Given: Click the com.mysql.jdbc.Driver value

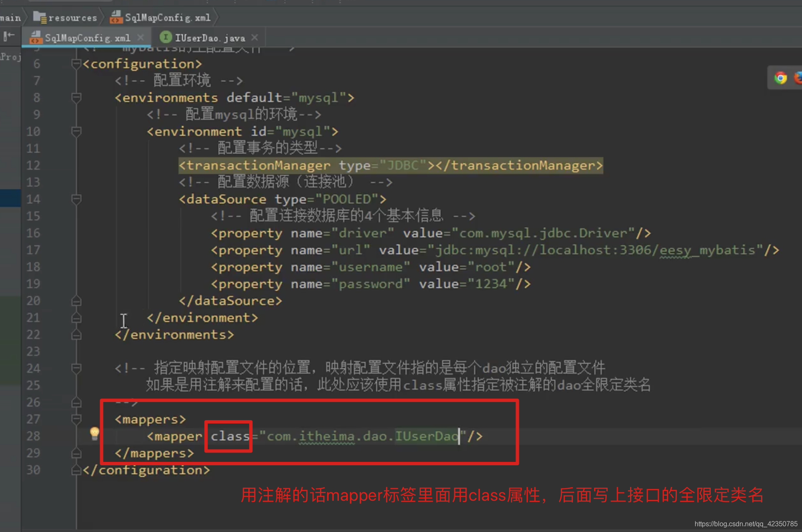Looking at the screenshot, I should 543,233.
